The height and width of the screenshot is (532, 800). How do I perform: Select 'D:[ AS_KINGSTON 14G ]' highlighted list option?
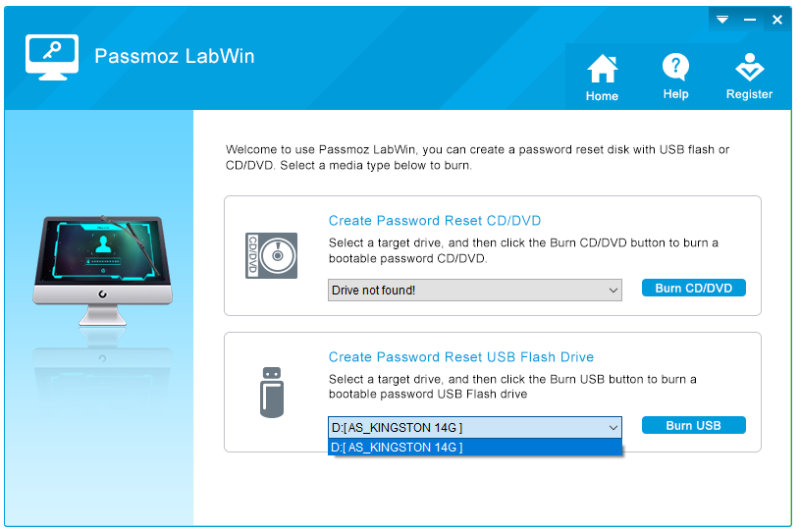(474, 448)
